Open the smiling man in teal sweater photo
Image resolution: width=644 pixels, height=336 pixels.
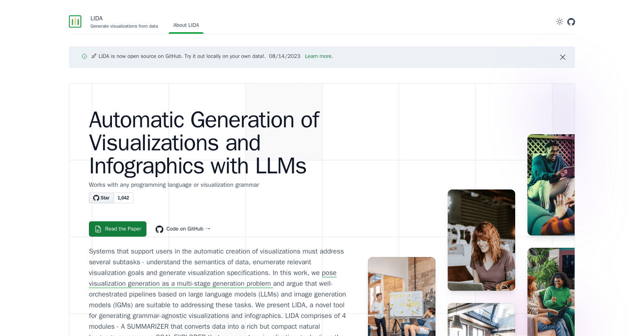[551, 185]
